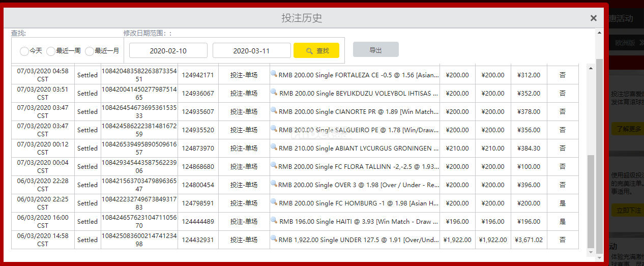The width and height of the screenshot is (644, 266).
Task: Open magnifier icon for FC FLORA TALLINN
Action: click(274, 166)
